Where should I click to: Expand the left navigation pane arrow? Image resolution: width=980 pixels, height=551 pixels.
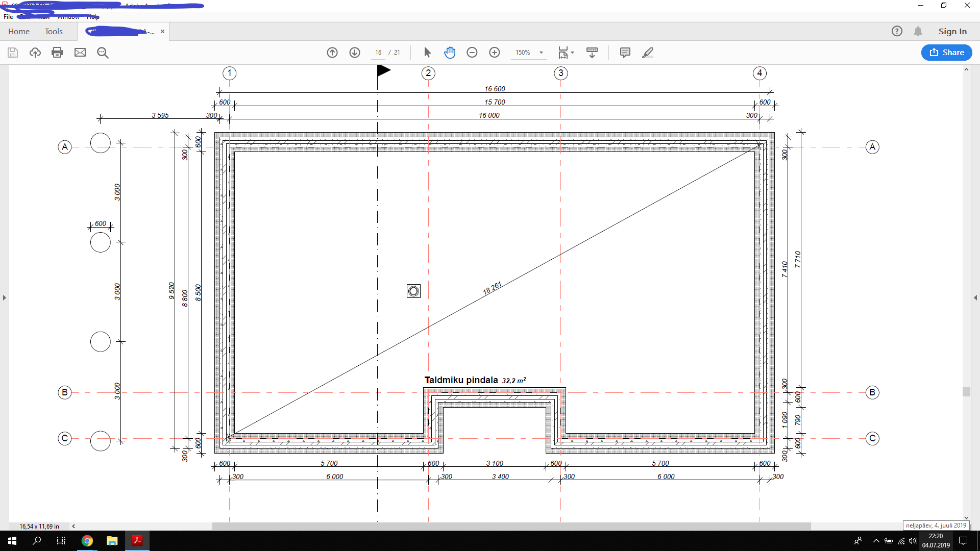pos(5,297)
